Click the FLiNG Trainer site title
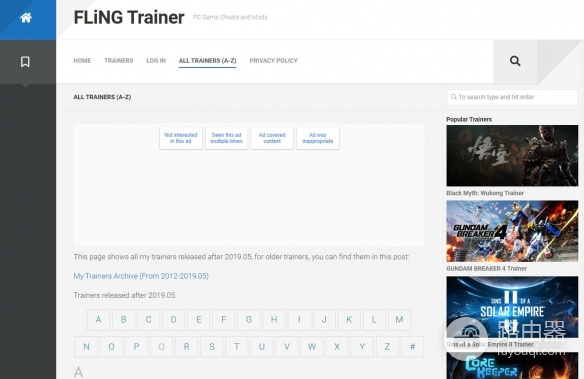The height and width of the screenshot is (379, 584). click(129, 17)
